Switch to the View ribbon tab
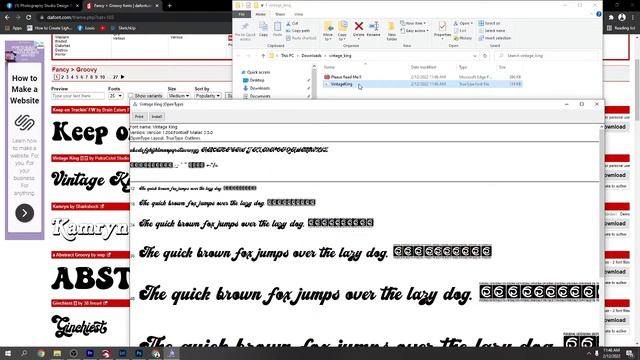 299,14
